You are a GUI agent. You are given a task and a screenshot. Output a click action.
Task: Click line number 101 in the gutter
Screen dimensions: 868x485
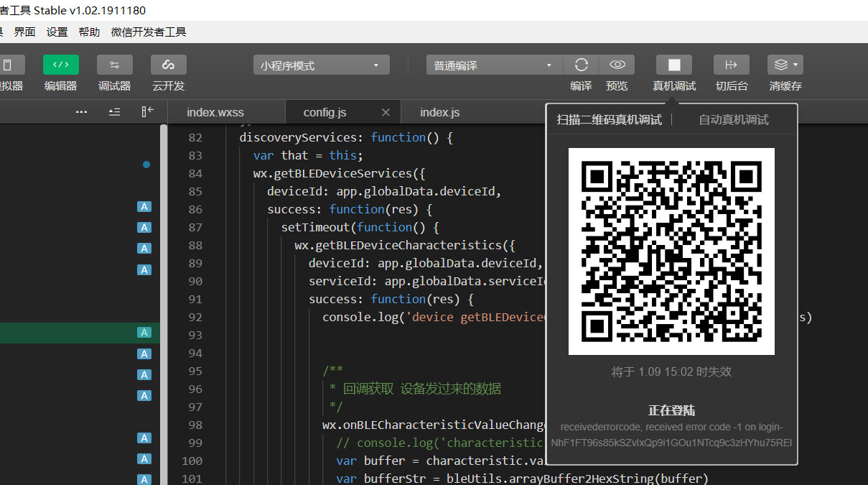192,479
